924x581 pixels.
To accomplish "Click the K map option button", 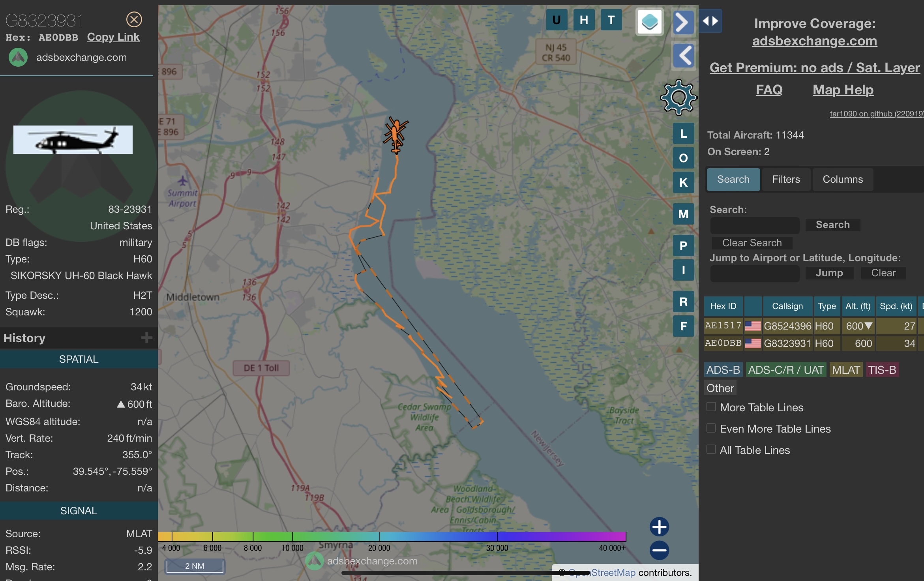I will point(683,183).
